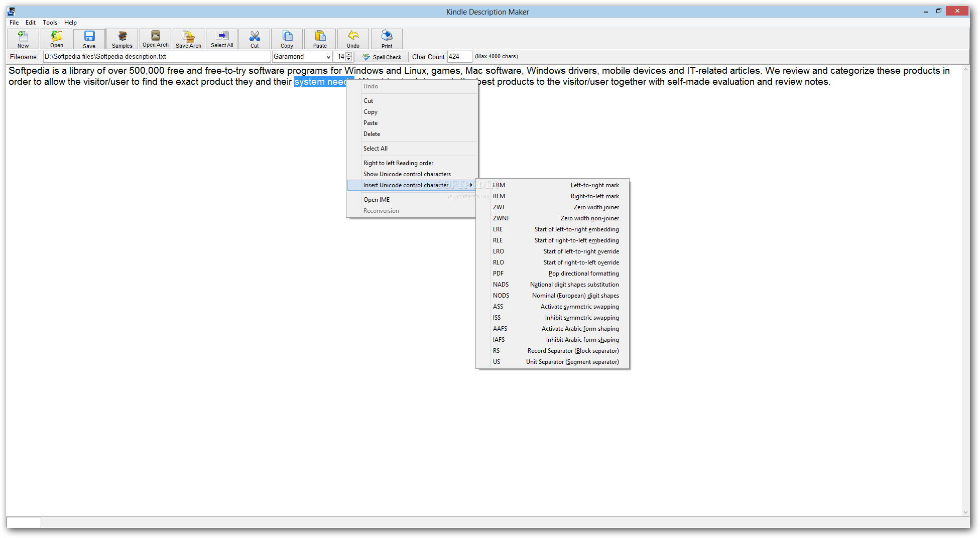The height and width of the screenshot is (538, 980).
Task: Click the Undo arrow toolbar icon
Action: tap(353, 39)
